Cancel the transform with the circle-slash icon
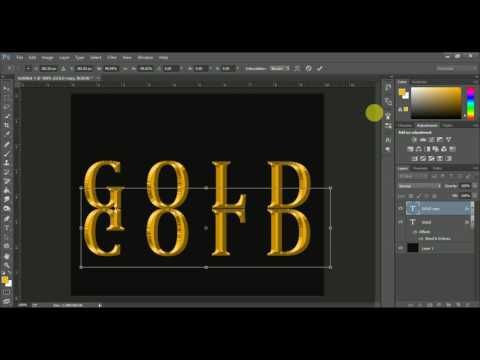 coord(309,68)
